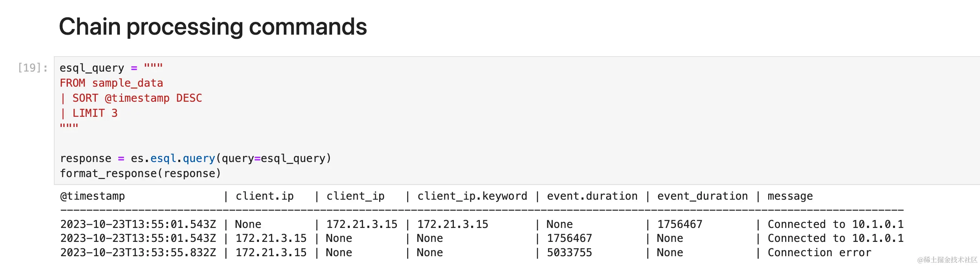The height and width of the screenshot is (266, 980).
Task: Click the 2023-10-23T13:53:55.832Z timestamp
Action: click(138, 252)
